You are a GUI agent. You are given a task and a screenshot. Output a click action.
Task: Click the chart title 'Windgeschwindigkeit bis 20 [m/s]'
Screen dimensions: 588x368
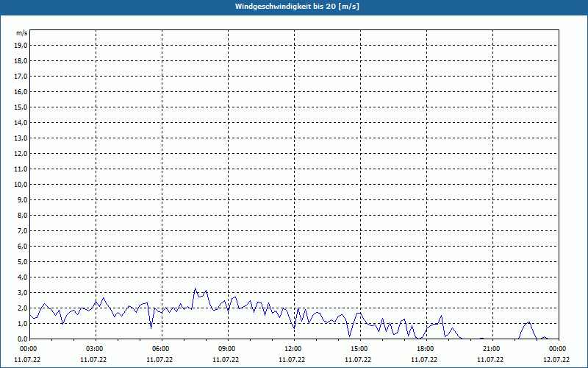(297, 7)
